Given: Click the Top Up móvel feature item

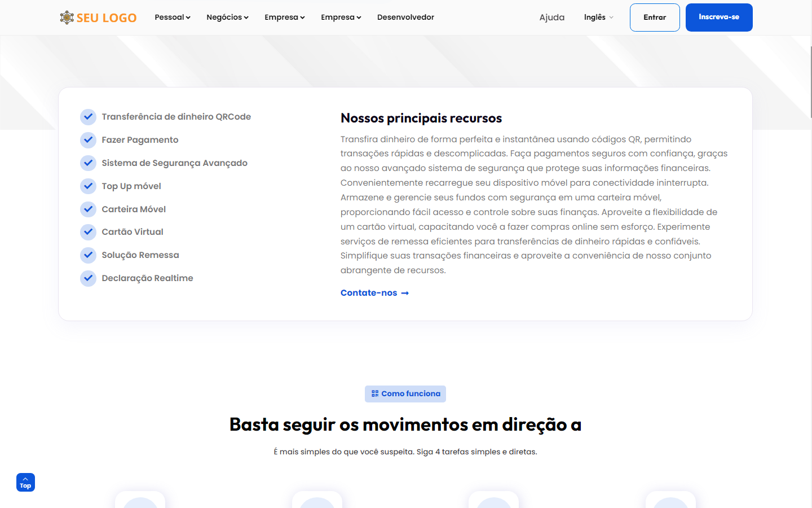Looking at the screenshot, I should click(131, 186).
